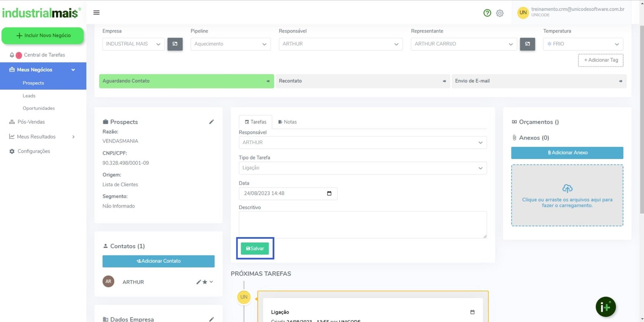
Task: Switch to the Notas tab
Action: pyautogui.click(x=287, y=122)
